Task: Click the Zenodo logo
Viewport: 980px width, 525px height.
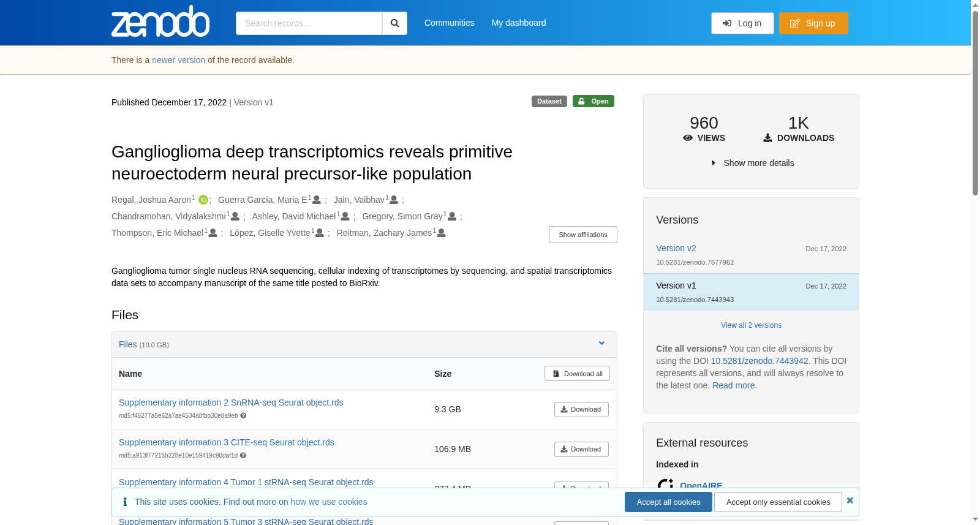Action: point(160,21)
